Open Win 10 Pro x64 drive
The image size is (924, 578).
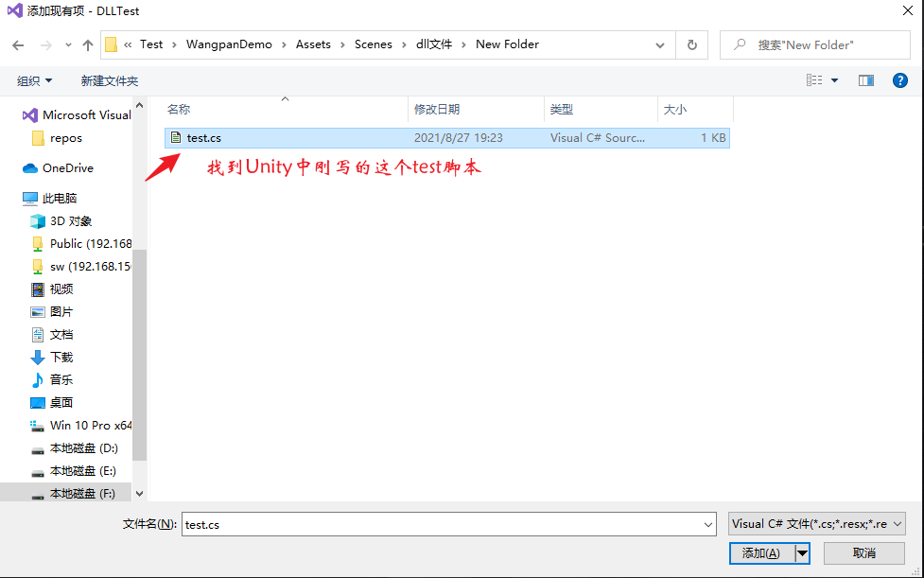coord(80,426)
